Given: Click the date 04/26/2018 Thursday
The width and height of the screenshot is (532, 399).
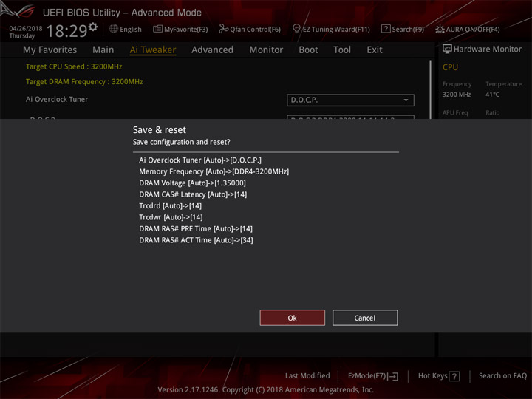Looking at the screenshot, I should [x=26, y=32].
